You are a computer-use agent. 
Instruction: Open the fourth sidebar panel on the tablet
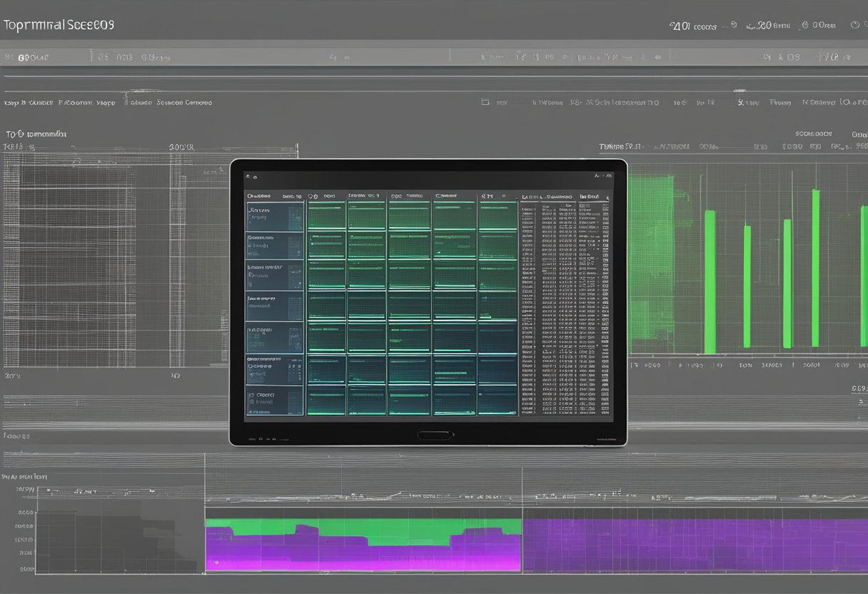275,306
